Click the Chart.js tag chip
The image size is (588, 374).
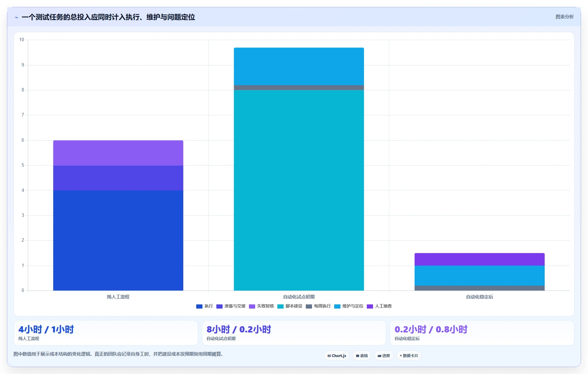coord(337,356)
